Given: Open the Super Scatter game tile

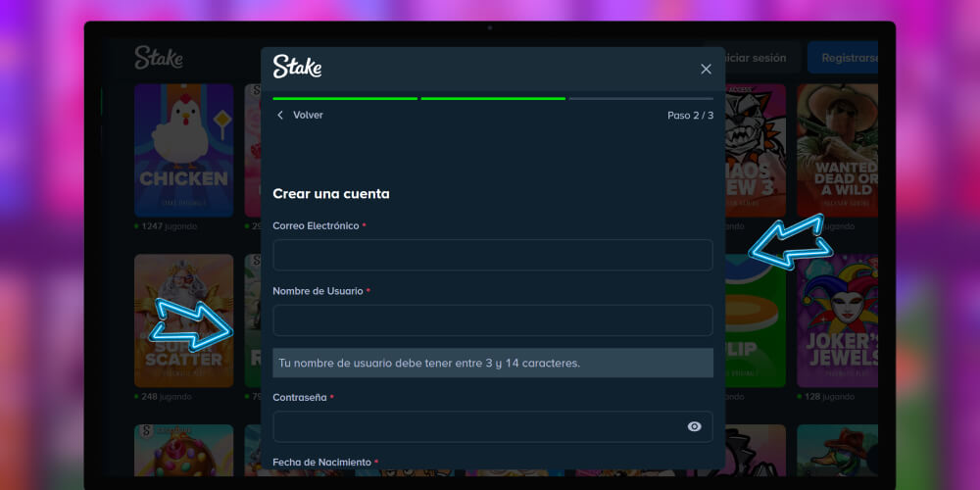Looking at the screenshot, I should (183, 319).
